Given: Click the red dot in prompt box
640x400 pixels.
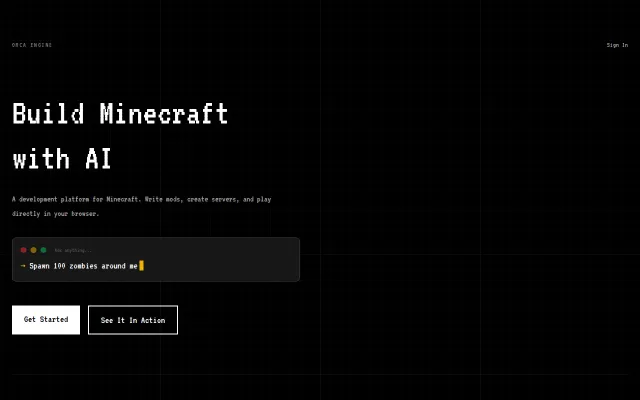Looking at the screenshot, I should [24, 250].
